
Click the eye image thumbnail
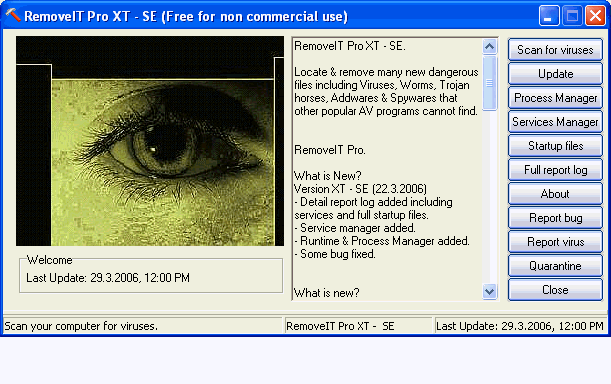pyautogui.click(x=150, y=141)
